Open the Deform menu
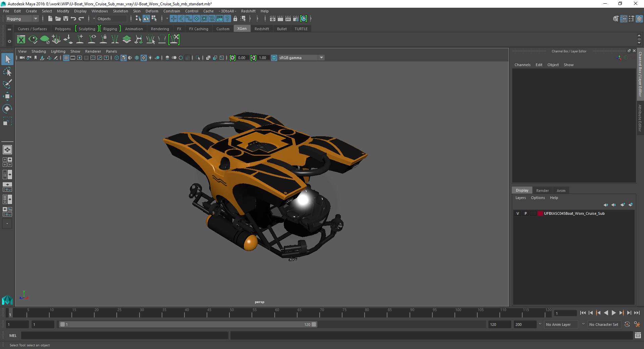The height and width of the screenshot is (349, 644). [x=152, y=11]
